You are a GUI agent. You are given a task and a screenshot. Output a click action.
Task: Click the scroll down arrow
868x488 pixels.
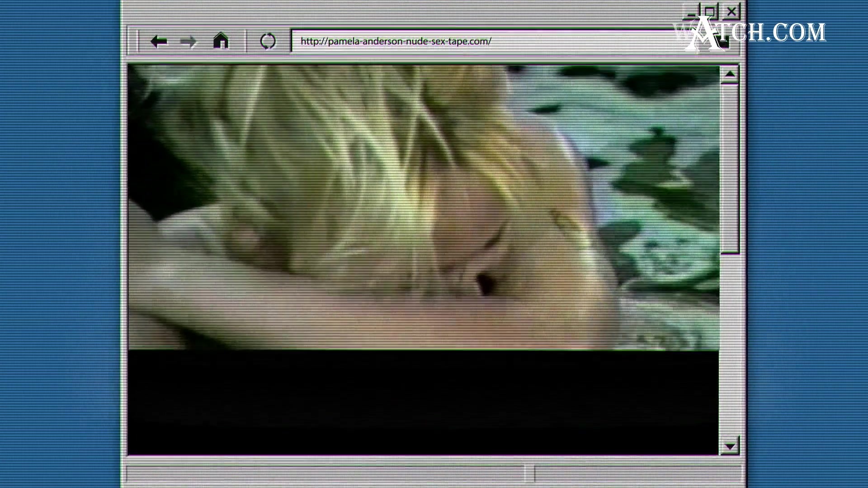tap(730, 446)
